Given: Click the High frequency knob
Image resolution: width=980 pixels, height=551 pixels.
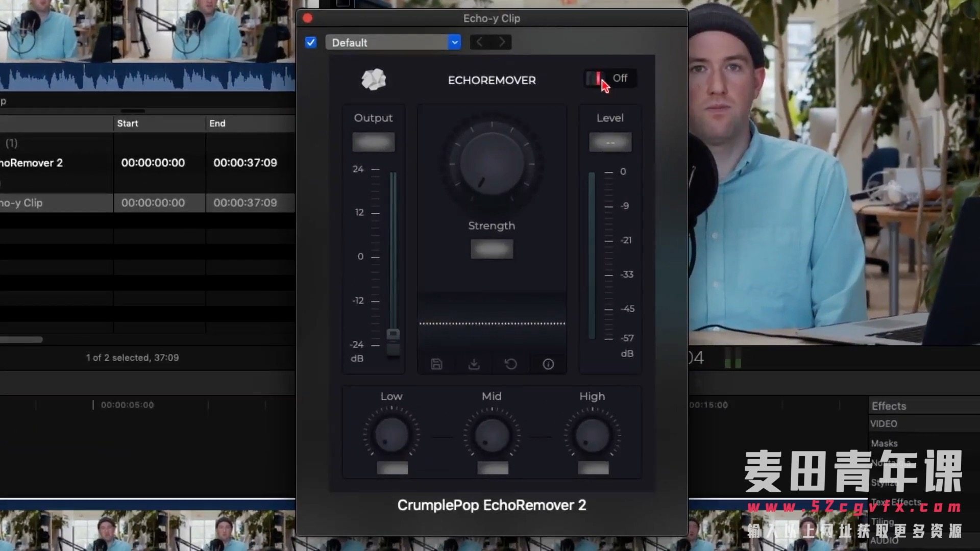Looking at the screenshot, I should [592, 435].
